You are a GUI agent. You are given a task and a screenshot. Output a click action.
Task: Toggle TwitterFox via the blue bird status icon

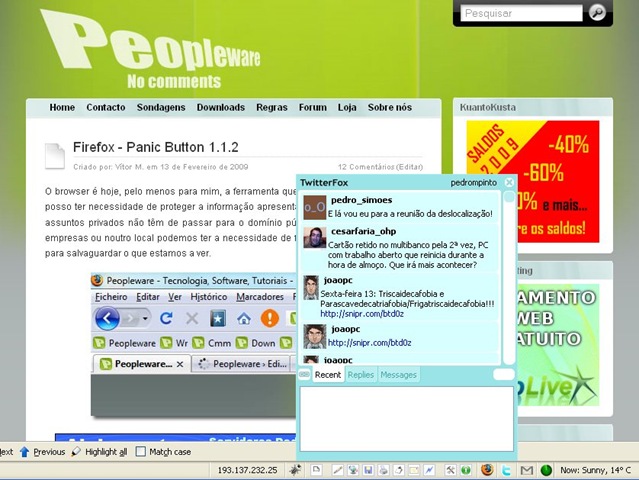point(506,470)
